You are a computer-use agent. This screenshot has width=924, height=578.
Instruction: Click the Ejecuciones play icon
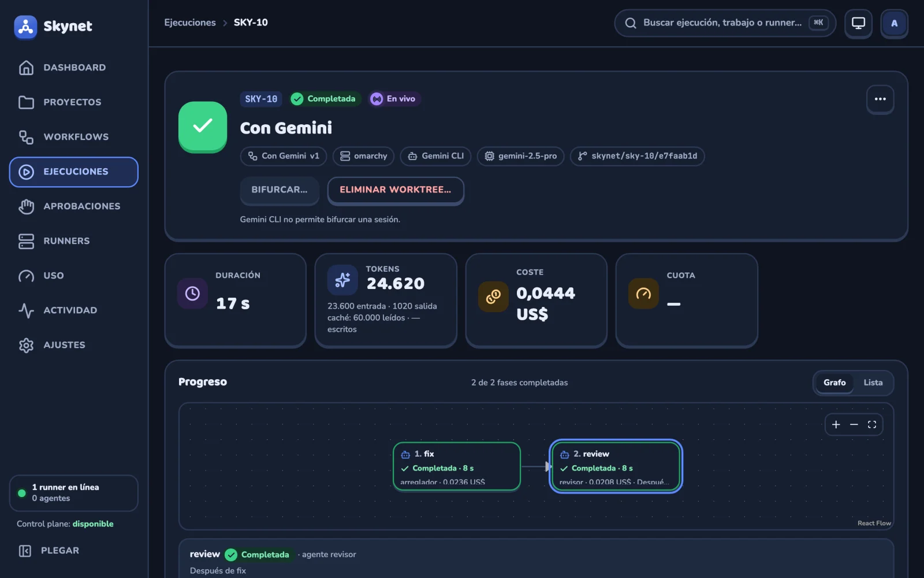(x=26, y=172)
